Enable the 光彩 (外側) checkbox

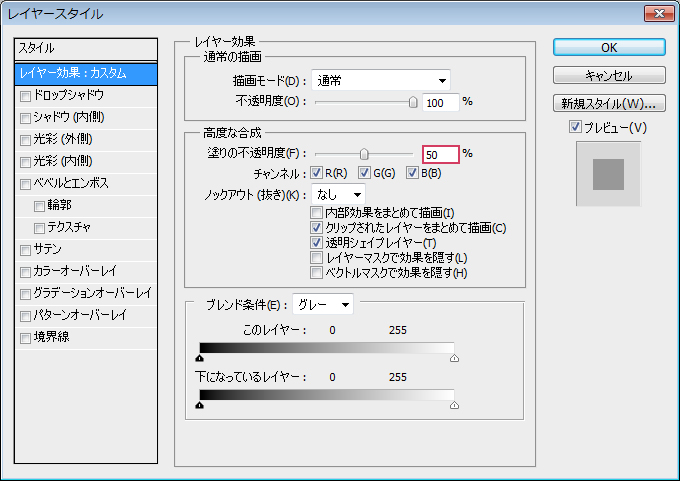click(x=25, y=140)
